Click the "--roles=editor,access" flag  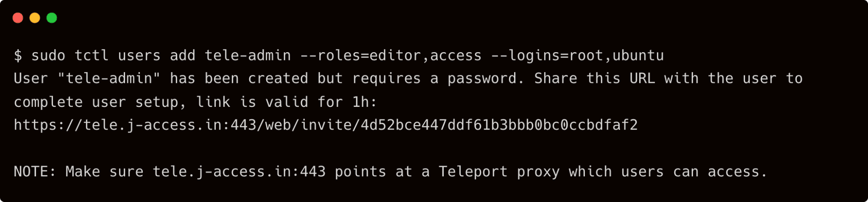[391, 56]
